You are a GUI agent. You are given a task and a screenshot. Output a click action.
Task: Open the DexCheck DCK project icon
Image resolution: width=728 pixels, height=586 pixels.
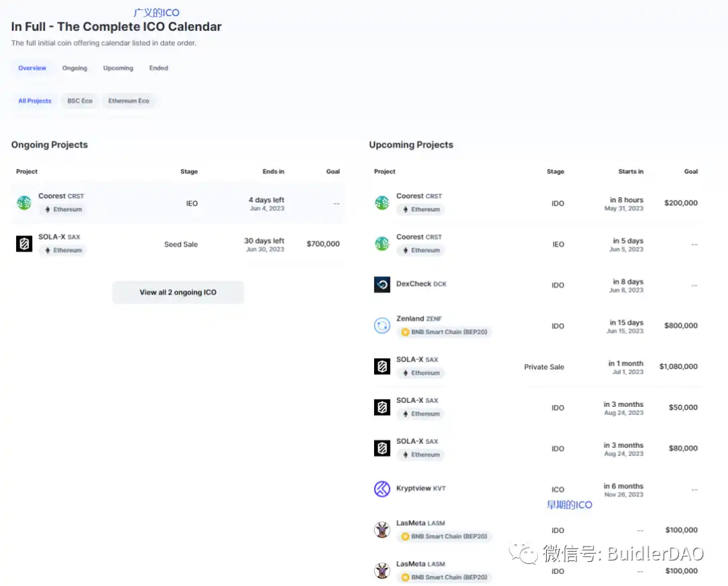[382, 284]
